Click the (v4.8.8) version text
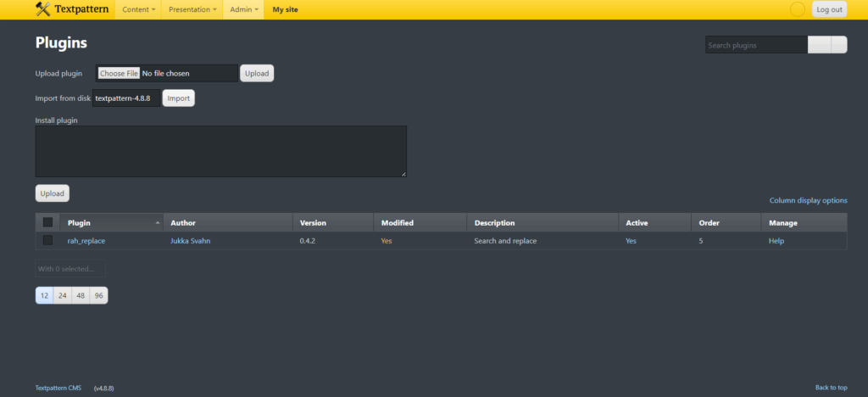This screenshot has width=868, height=397. [x=104, y=389]
